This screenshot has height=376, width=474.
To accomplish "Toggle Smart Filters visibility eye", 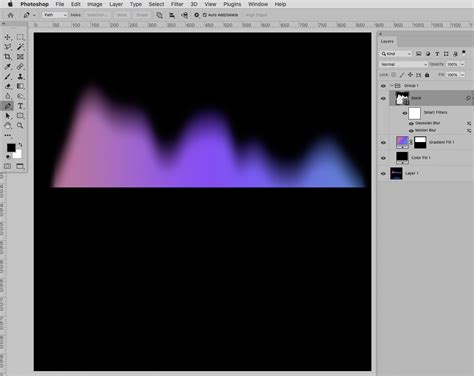I will click(404, 113).
